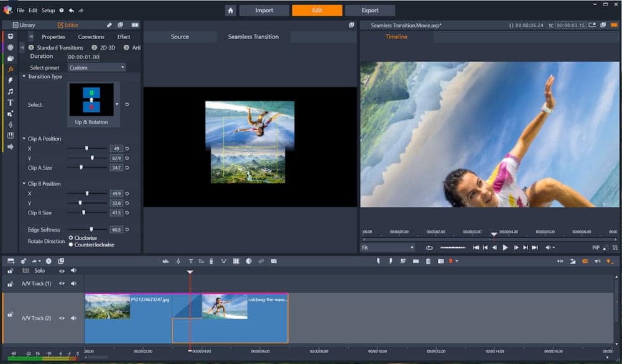Screen dimensions: 622x364
Task: Click the undo arrow in top bar
Action: point(71,11)
